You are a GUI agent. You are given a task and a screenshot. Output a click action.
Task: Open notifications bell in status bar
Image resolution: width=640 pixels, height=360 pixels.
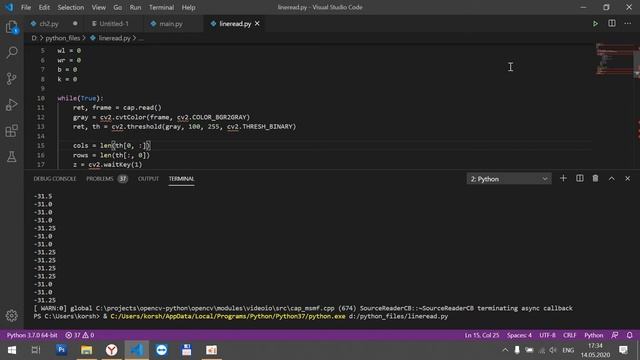(629, 335)
